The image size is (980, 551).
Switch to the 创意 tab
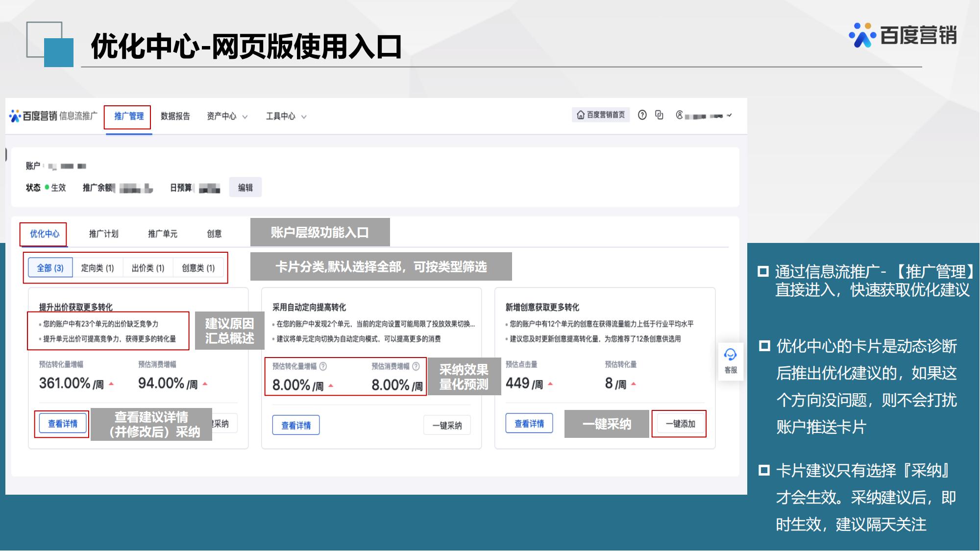(x=214, y=234)
